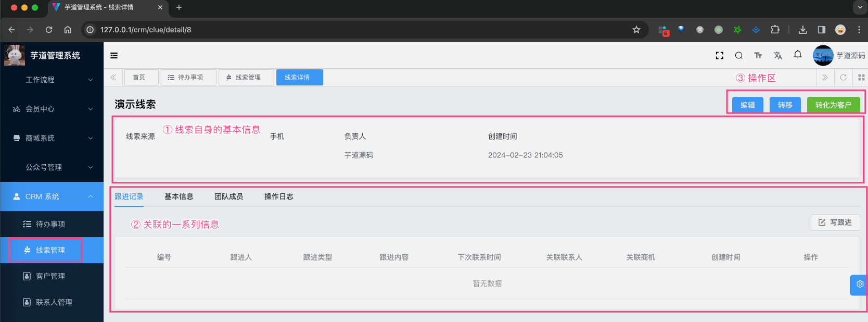Open the notification bell

[797, 55]
